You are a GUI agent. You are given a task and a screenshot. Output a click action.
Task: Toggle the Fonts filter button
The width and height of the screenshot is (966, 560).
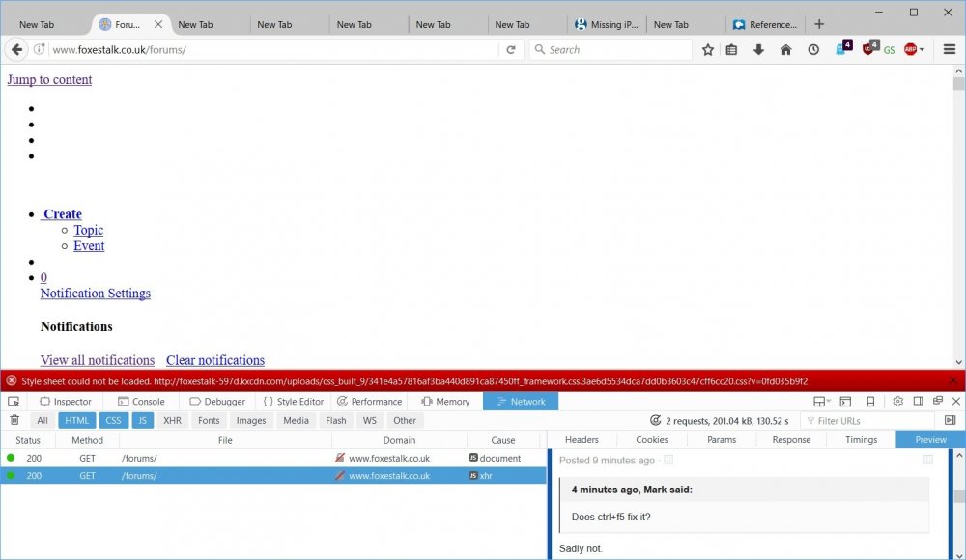[209, 420]
